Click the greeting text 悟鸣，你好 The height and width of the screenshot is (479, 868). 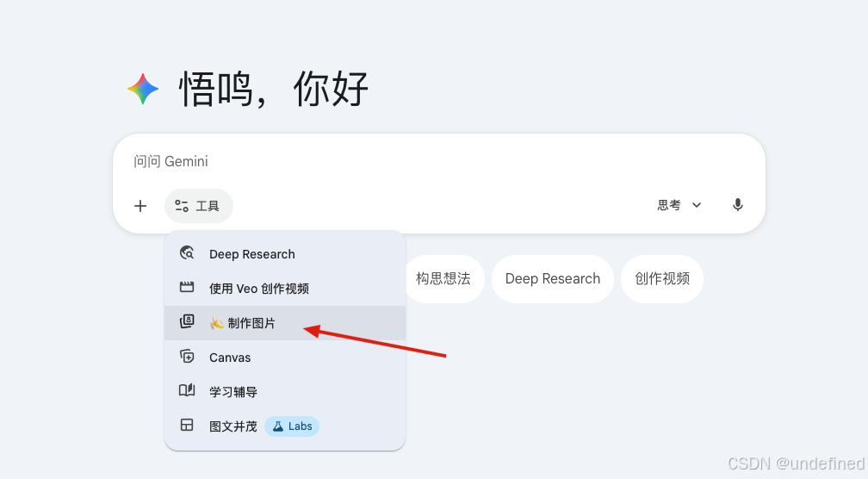274,89
